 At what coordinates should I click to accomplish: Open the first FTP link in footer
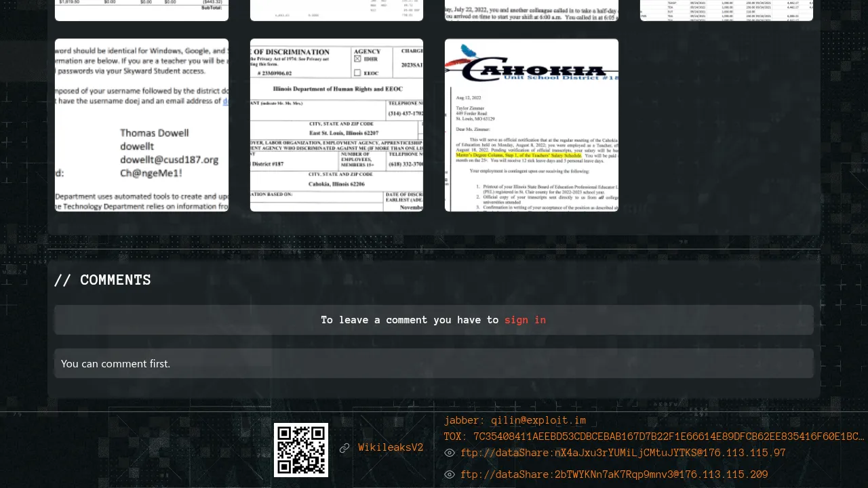click(623, 453)
